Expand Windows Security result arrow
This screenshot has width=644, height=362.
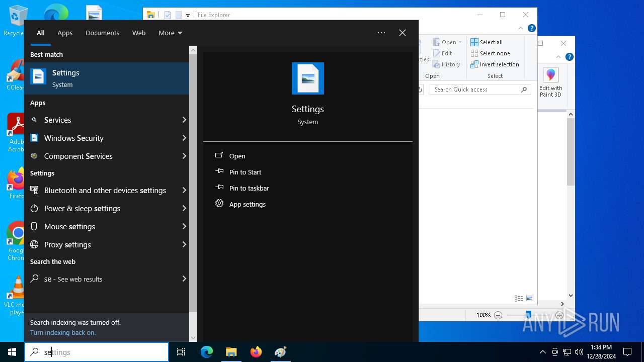tap(184, 138)
